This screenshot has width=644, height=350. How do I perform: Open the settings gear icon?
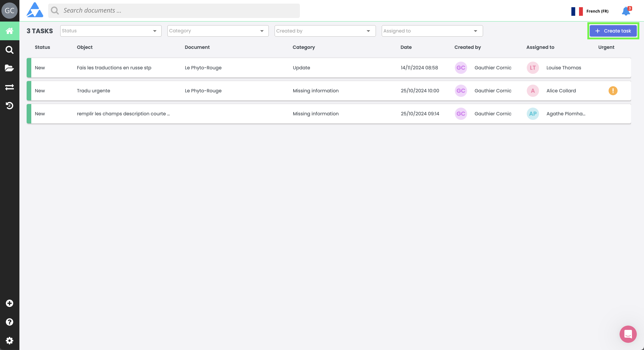point(10,340)
